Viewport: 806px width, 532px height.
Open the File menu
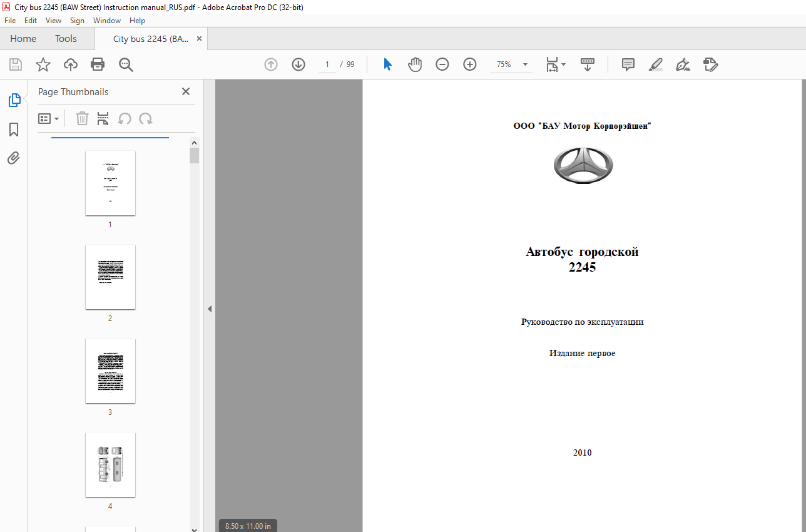pos(10,21)
